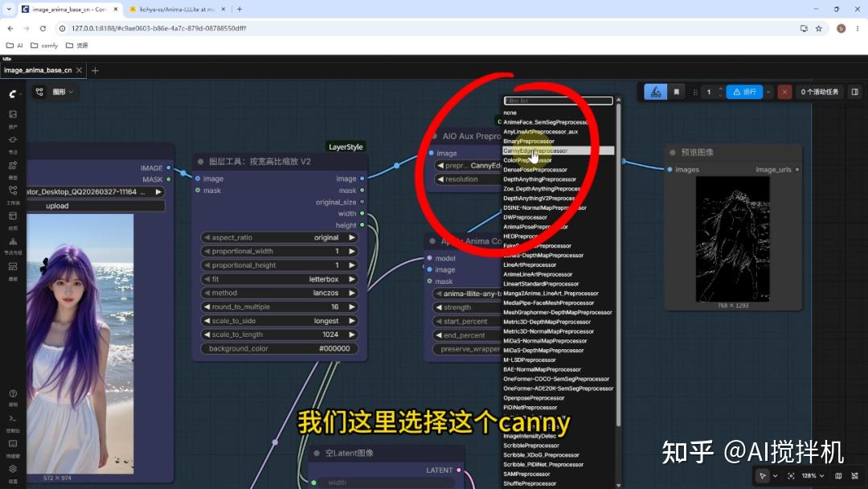Switch to the kohya-ss/Anima-LLLite browser tab
This screenshot has height=489, width=868.
(177, 10)
